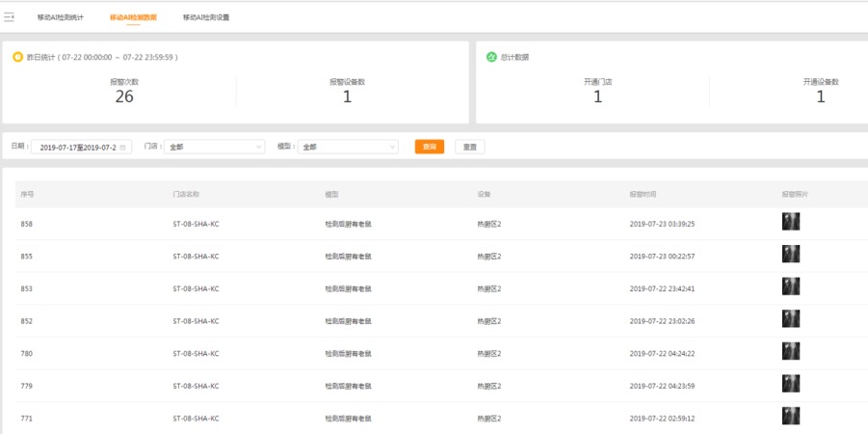
Task: Open alarm photo thumbnail for row 852
Action: [791, 318]
